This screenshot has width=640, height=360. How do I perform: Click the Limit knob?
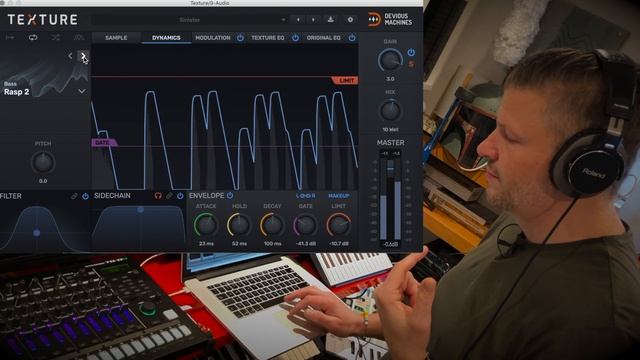[338, 225]
